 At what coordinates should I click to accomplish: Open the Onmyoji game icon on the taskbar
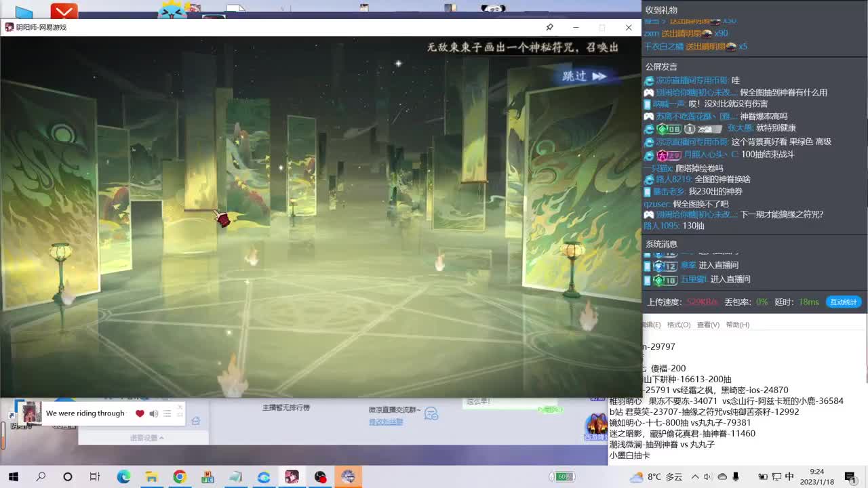[349, 477]
